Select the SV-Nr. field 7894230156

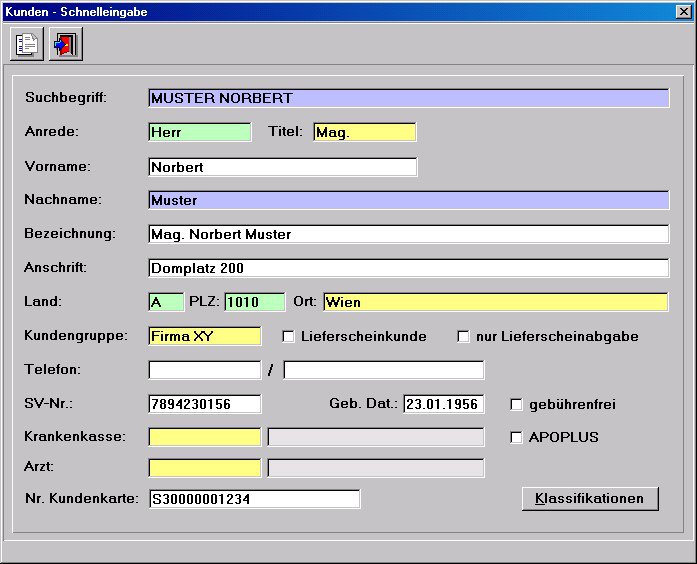[204, 404]
